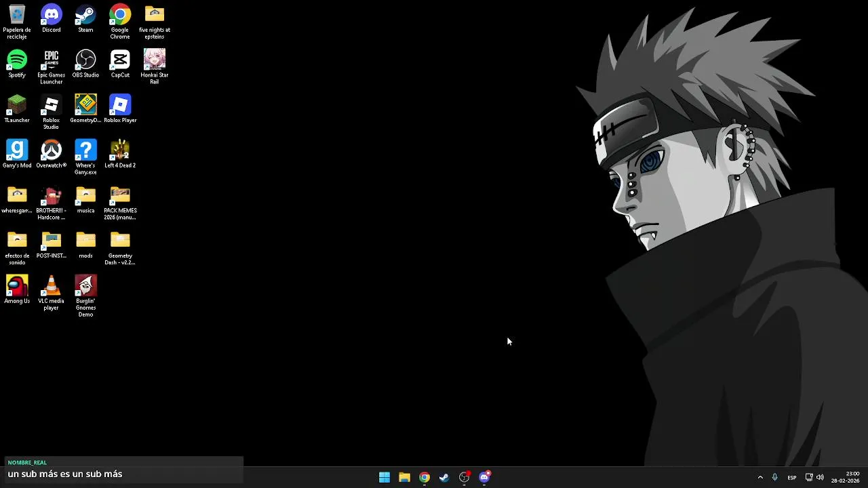This screenshot has height=488, width=868.
Task: Select the Geometry Dash - v2.2 folder
Action: coord(120,249)
